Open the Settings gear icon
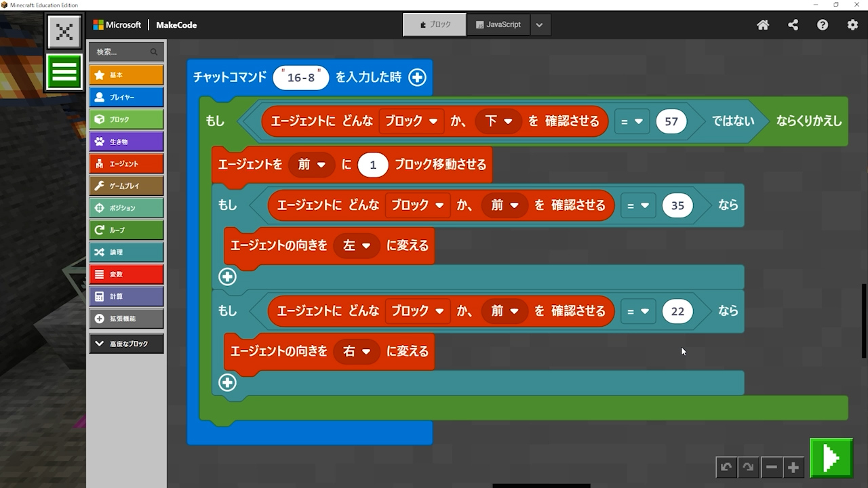868x488 pixels. pos(852,25)
